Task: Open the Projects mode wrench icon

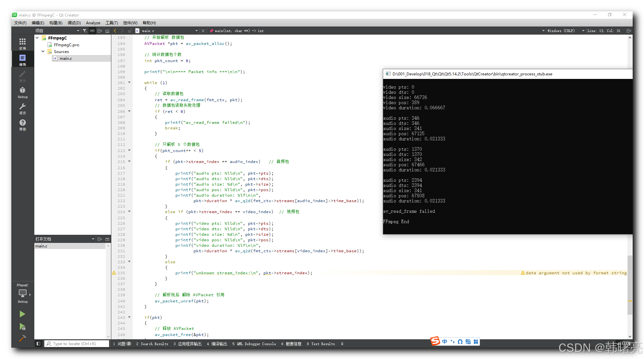Action: tap(22, 108)
